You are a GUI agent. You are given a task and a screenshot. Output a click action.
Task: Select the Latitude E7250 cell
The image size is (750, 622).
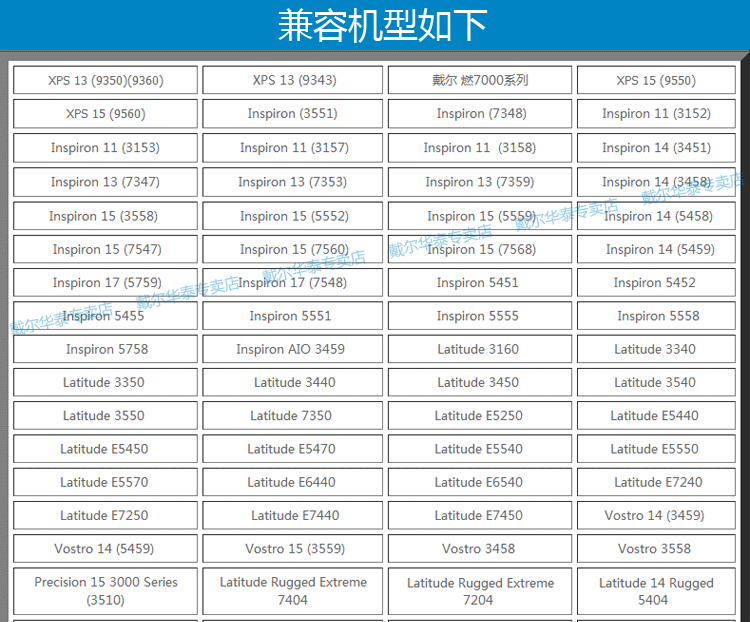pos(105,515)
